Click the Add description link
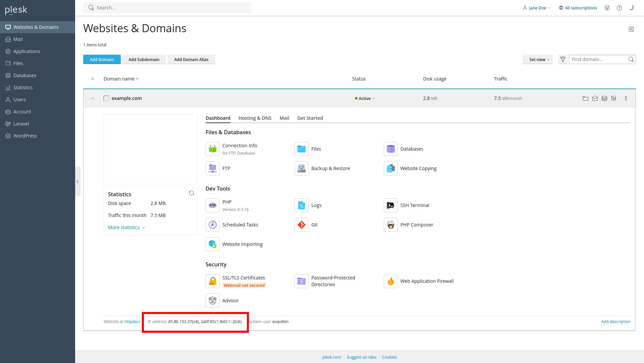The width and height of the screenshot is (644, 363). click(616, 321)
